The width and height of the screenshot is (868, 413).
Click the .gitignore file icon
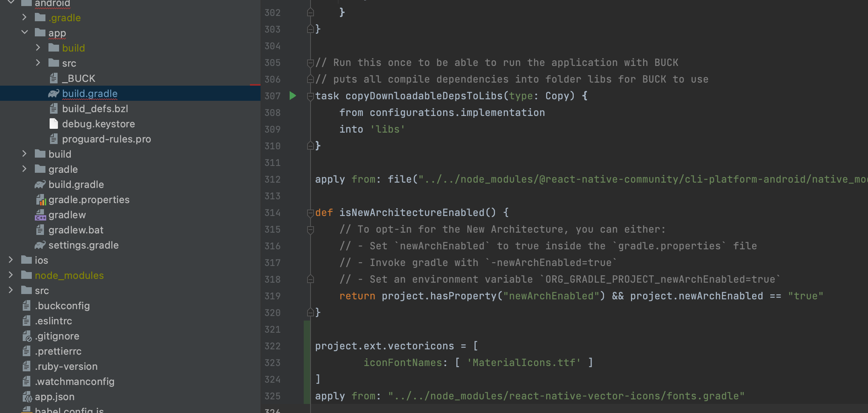click(27, 336)
